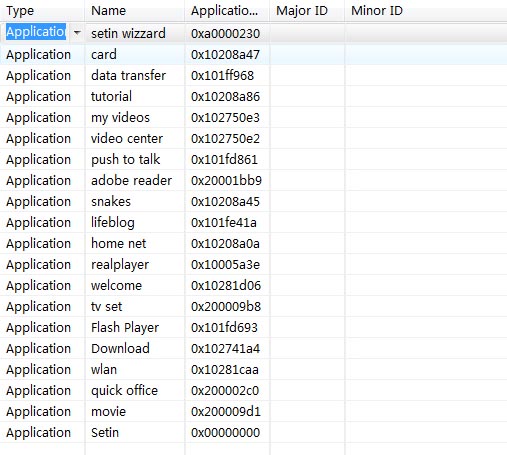507x455 pixels.
Task: Click UID value 0x101fe41a
Action: pos(224,222)
